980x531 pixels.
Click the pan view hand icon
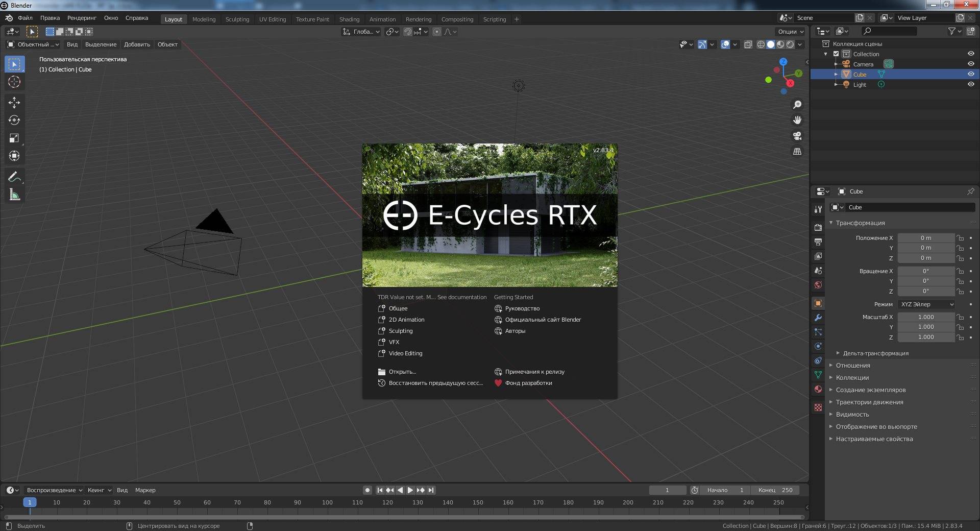(797, 120)
